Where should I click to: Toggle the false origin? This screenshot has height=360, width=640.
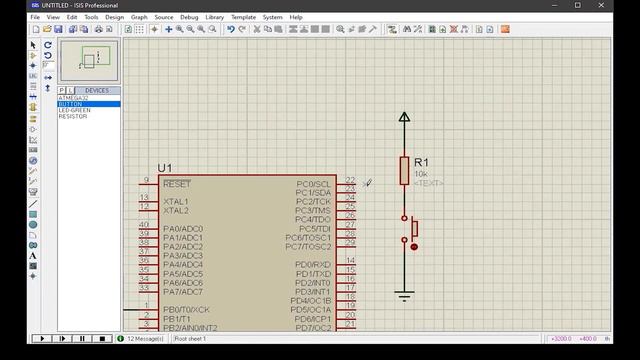point(154,29)
